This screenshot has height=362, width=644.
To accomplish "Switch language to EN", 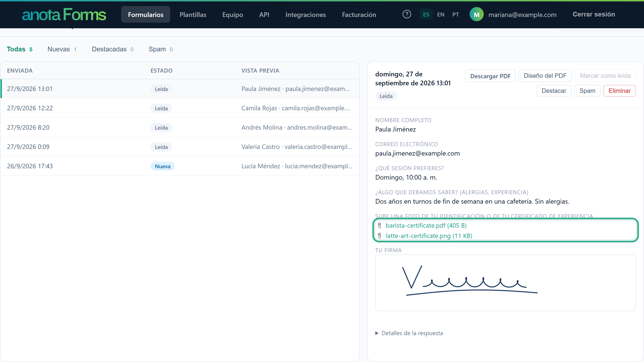I will (x=441, y=15).
